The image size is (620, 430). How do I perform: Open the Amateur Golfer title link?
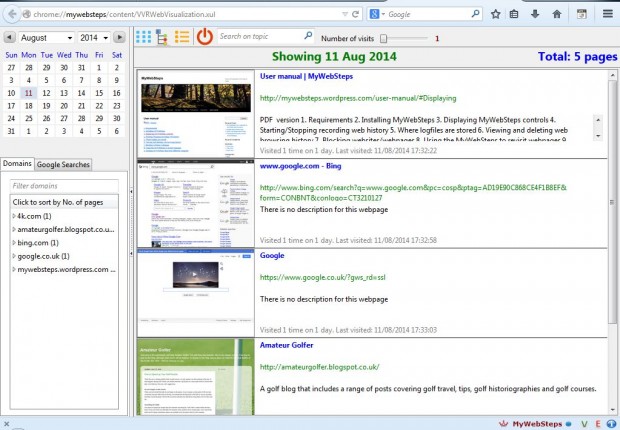pyautogui.click(x=286, y=345)
